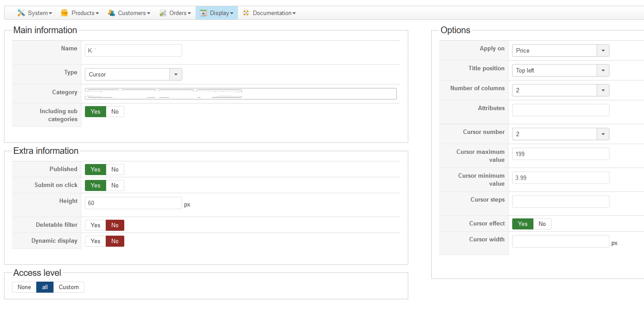Open the Display menu
The image size is (644, 313).
(217, 13)
